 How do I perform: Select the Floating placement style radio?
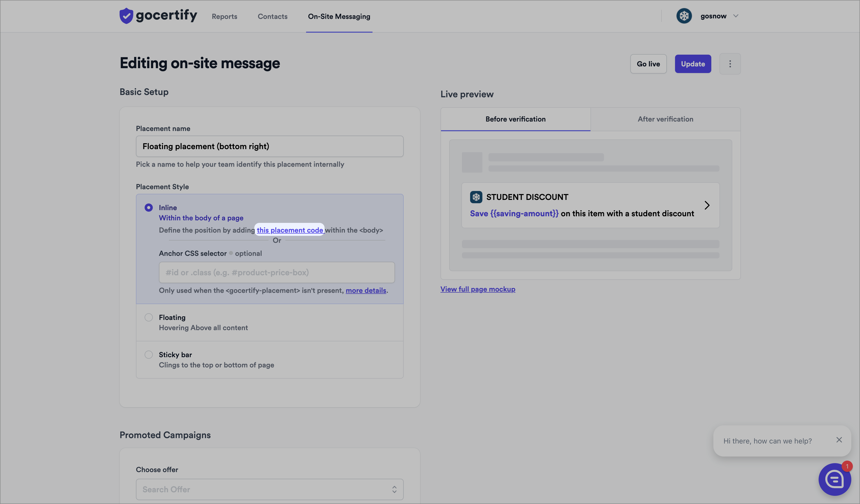click(x=148, y=317)
